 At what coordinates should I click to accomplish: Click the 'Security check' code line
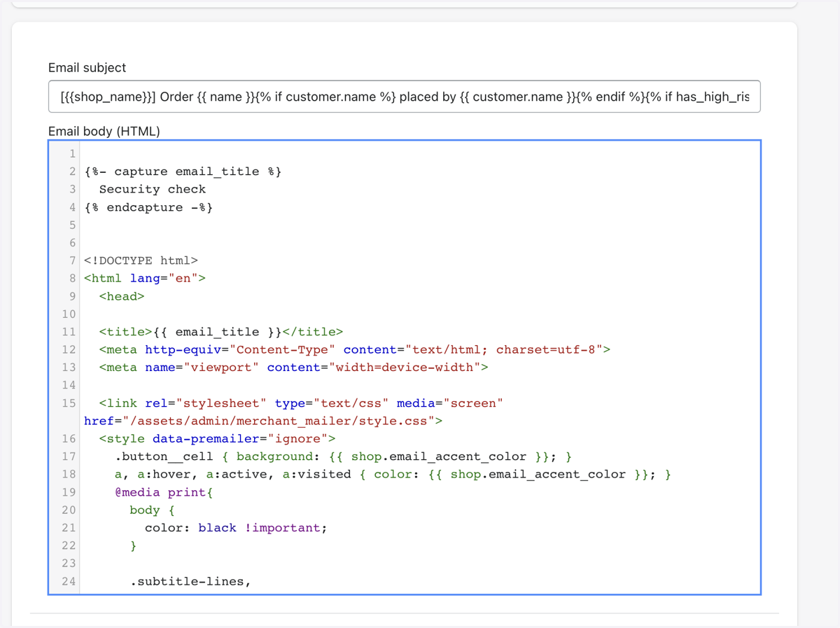coord(153,189)
